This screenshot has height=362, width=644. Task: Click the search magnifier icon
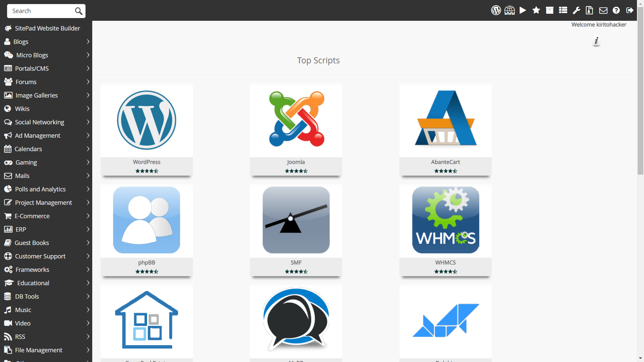click(78, 11)
